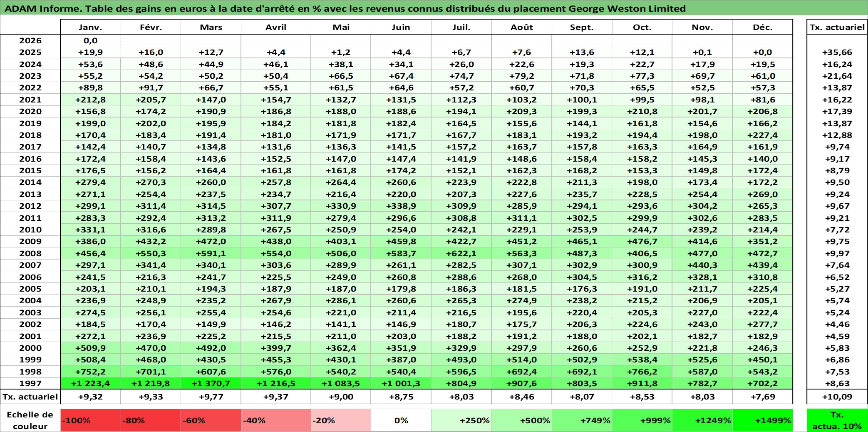The image size is (868, 432).
Task: Select the +250% light green swatch
Action: 461,420
